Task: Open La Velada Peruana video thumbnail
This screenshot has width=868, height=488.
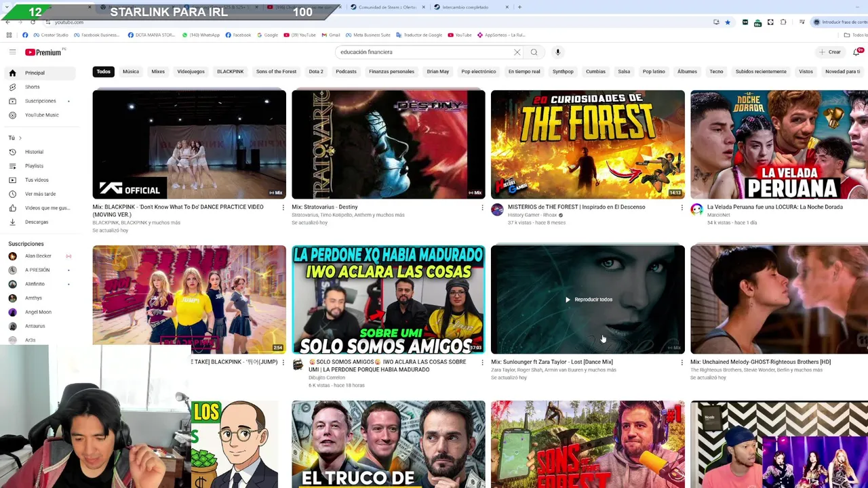Action: 779,144
